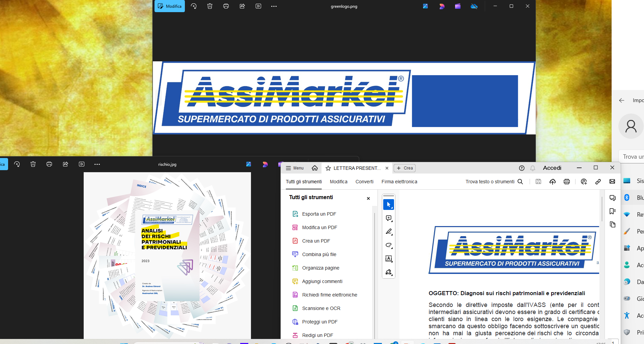This screenshot has height=344, width=644.
Task: Print greenlogo.png from the Photos toolbar
Action: [x=226, y=6]
